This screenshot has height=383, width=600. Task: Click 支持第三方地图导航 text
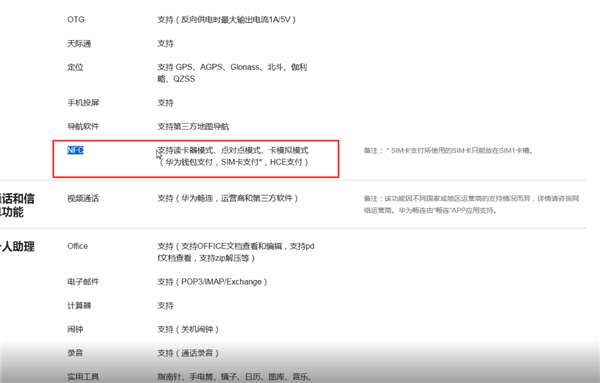tap(193, 126)
